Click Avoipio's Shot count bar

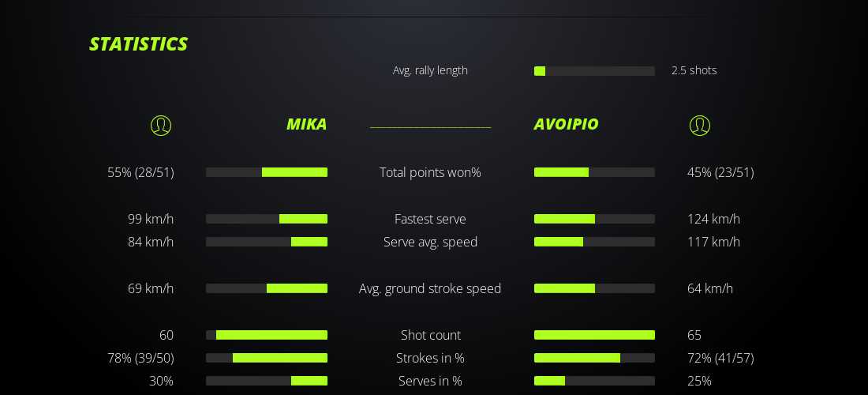[594, 335]
